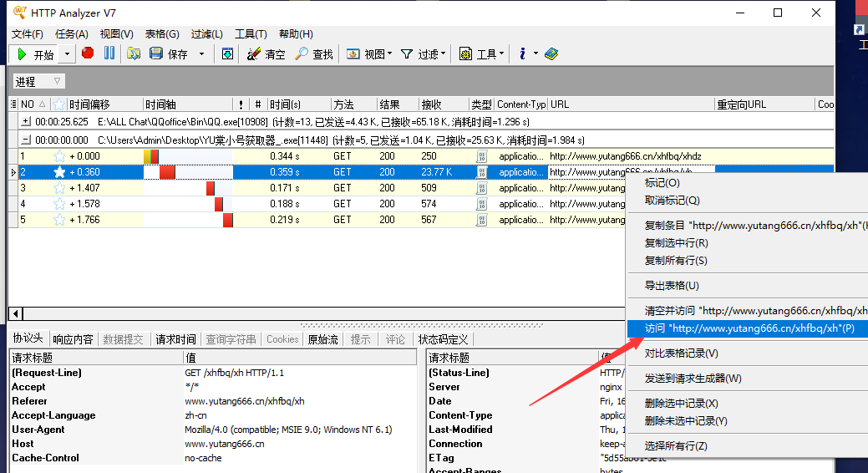This screenshot has height=473, width=868.
Task: Collapse the YU棠小号获取器 process group
Action: [x=25, y=140]
